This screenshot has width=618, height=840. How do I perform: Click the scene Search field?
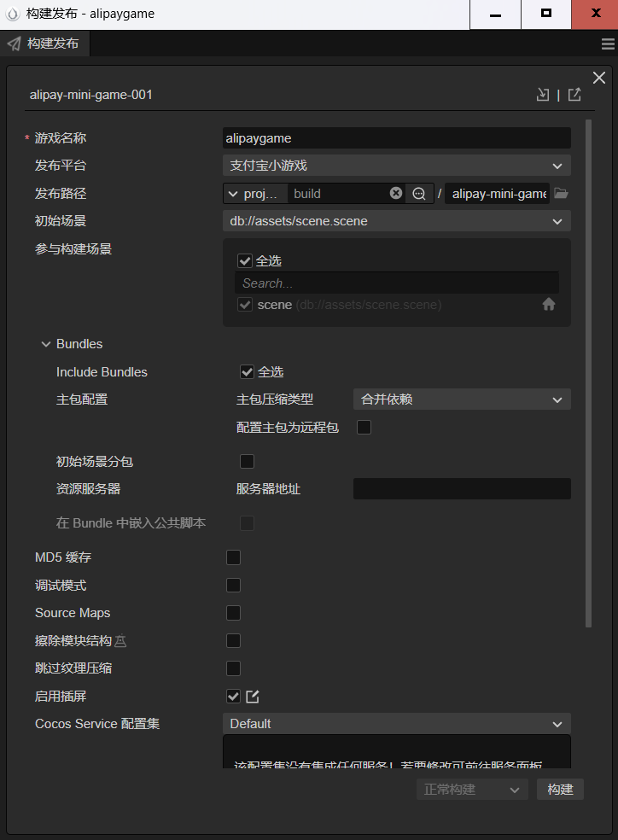(x=396, y=283)
